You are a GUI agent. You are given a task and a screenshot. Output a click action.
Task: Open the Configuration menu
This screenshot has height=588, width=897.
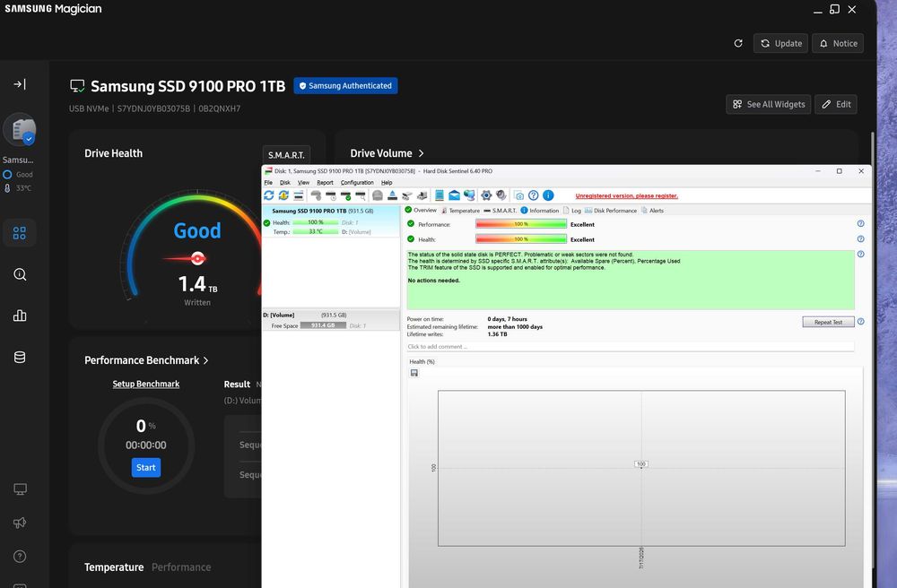point(357,183)
